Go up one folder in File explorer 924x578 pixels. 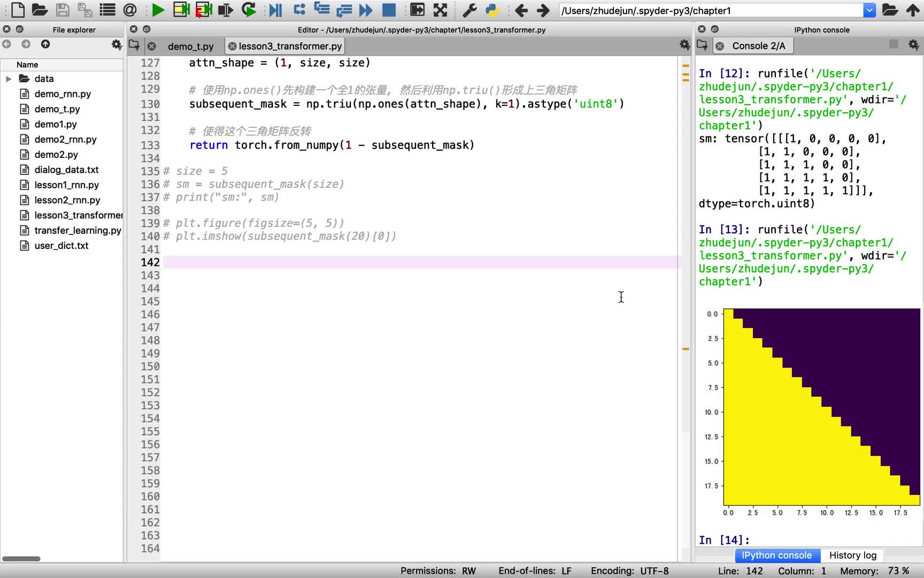point(45,44)
